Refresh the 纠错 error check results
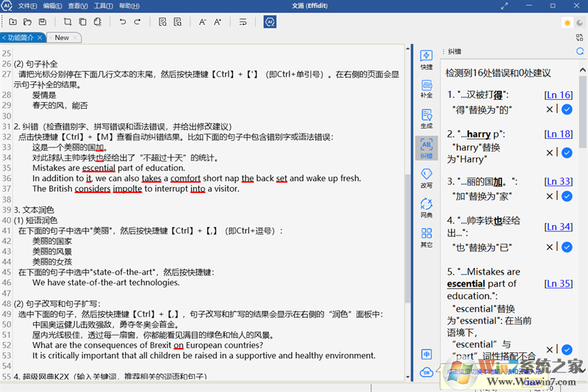The height and width of the screenshot is (392, 588). pyautogui.click(x=580, y=51)
